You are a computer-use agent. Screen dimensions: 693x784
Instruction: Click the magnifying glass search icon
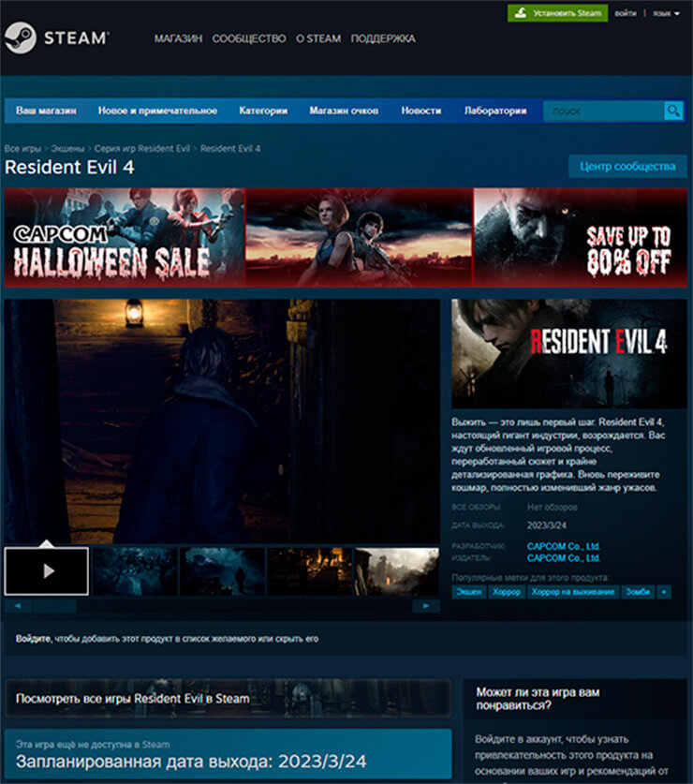[x=673, y=111]
